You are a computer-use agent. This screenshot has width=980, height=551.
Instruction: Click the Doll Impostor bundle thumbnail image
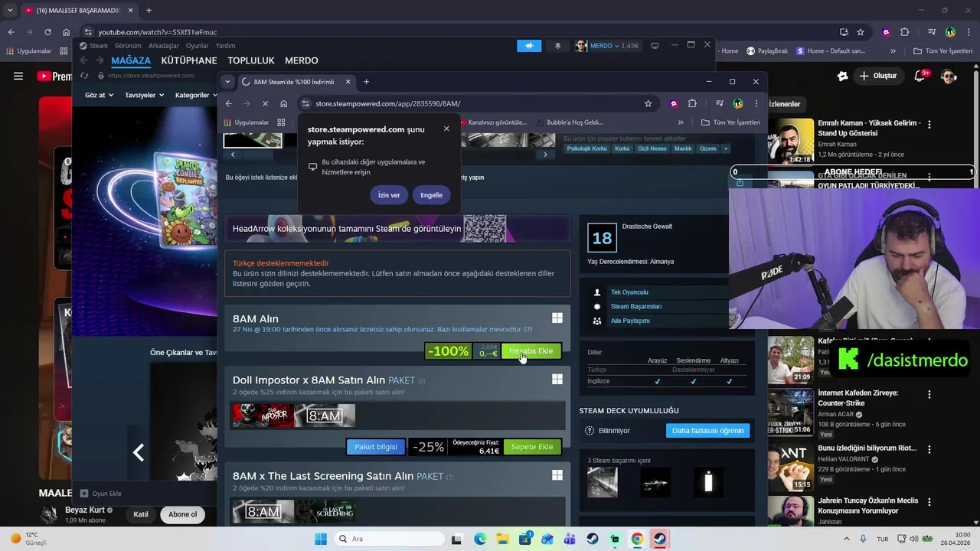pyautogui.click(x=263, y=416)
